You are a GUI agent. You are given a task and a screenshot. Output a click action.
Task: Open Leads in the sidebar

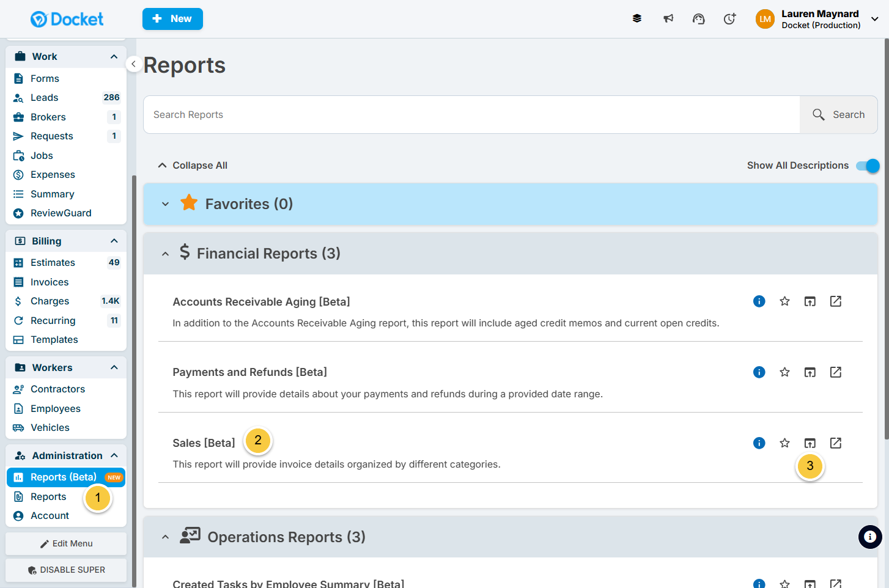click(66, 97)
